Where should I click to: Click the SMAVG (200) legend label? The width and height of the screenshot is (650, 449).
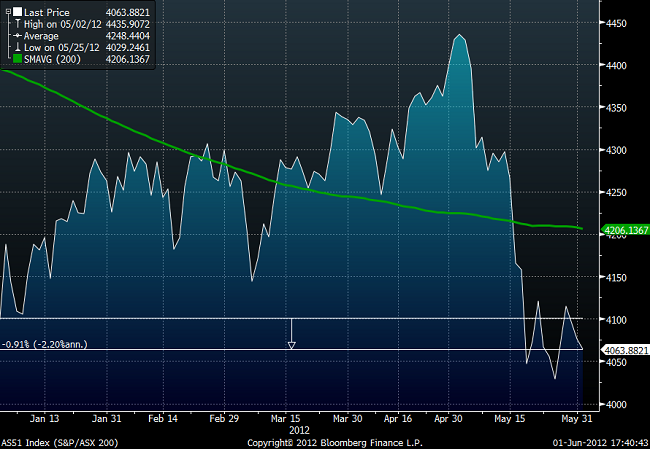(x=52, y=56)
